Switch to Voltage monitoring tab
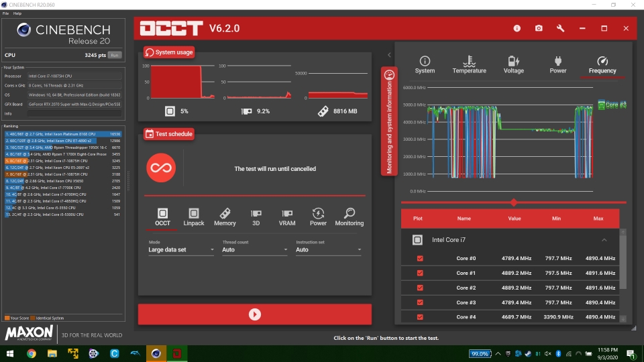Screen dimensions: 644x362 (513, 65)
